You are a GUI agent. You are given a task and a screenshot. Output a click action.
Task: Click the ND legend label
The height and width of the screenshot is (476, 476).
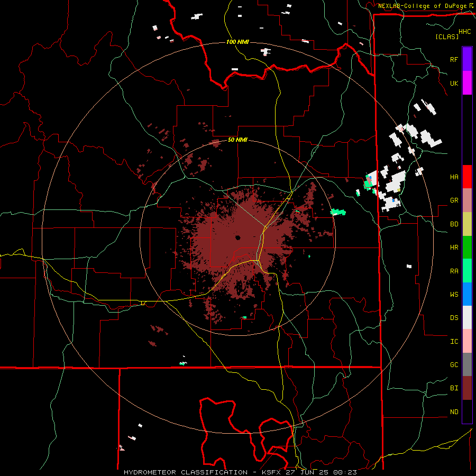[x=454, y=412]
